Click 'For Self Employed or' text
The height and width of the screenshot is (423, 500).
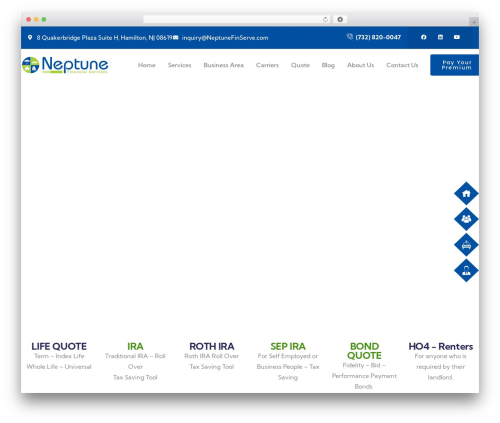[x=288, y=356]
